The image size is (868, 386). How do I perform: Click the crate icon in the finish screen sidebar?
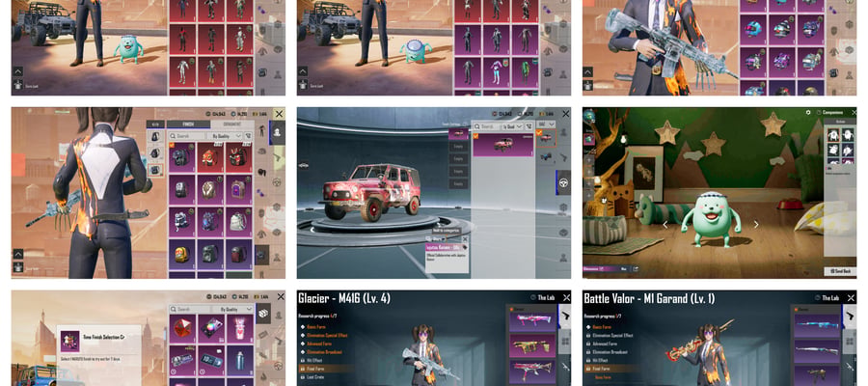(x=263, y=314)
